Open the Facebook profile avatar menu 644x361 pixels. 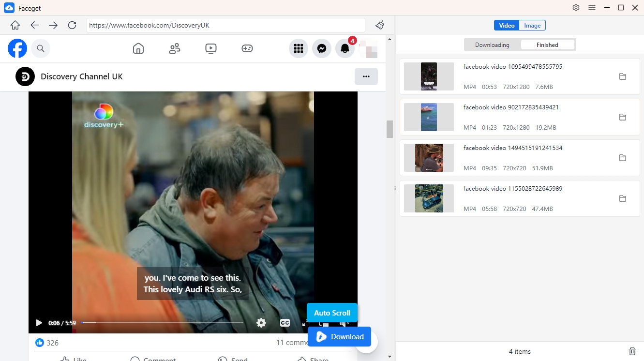click(368, 48)
